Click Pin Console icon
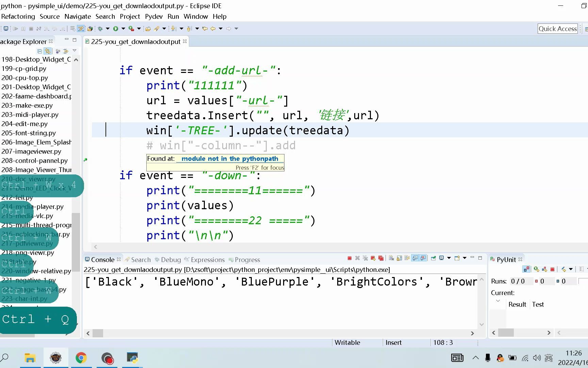 pyautogui.click(x=433, y=258)
